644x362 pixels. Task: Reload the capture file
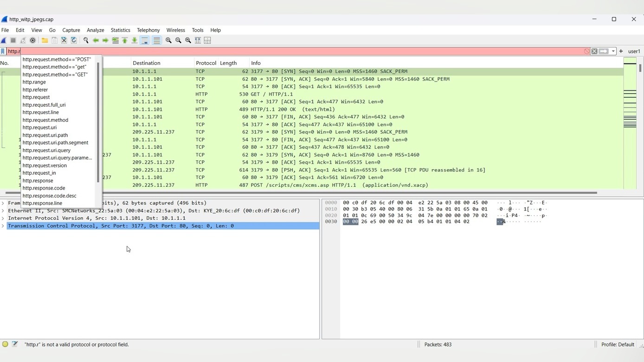tap(74, 40)
